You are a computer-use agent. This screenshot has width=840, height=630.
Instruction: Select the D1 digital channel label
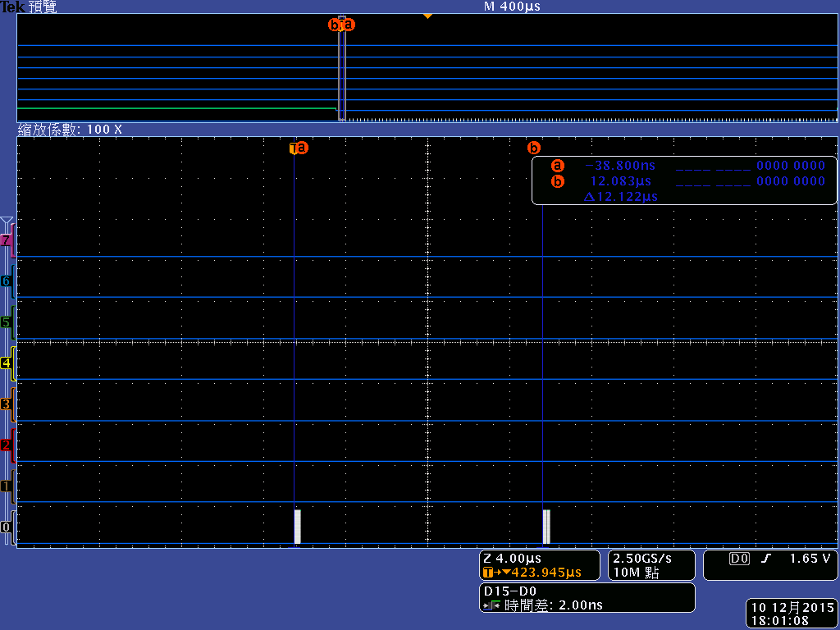click(7, 486)
